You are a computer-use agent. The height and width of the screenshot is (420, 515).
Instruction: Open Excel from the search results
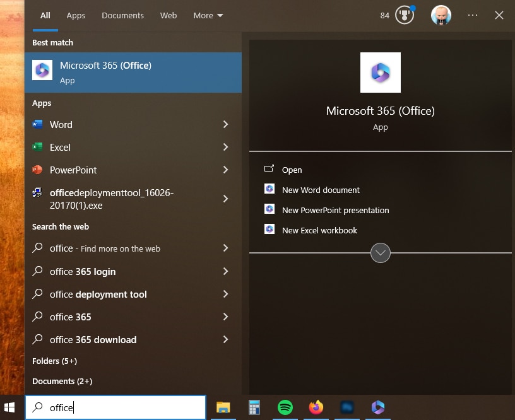tap(60, 147)
